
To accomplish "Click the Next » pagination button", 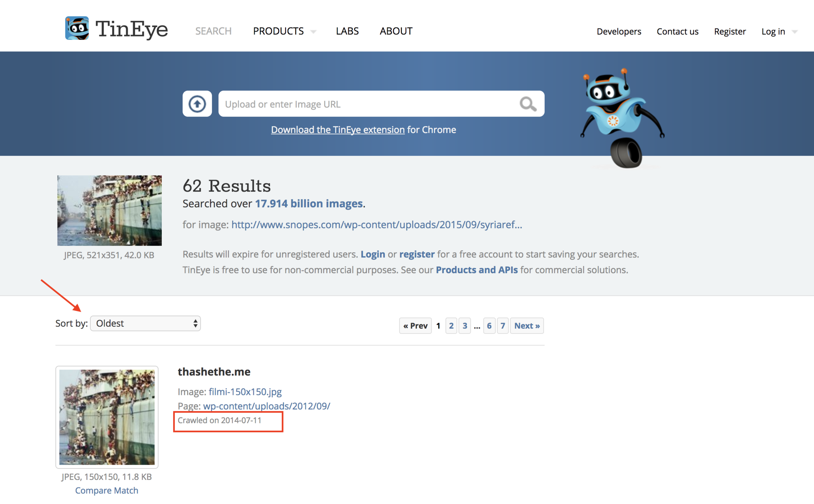I will click(526, 326).
